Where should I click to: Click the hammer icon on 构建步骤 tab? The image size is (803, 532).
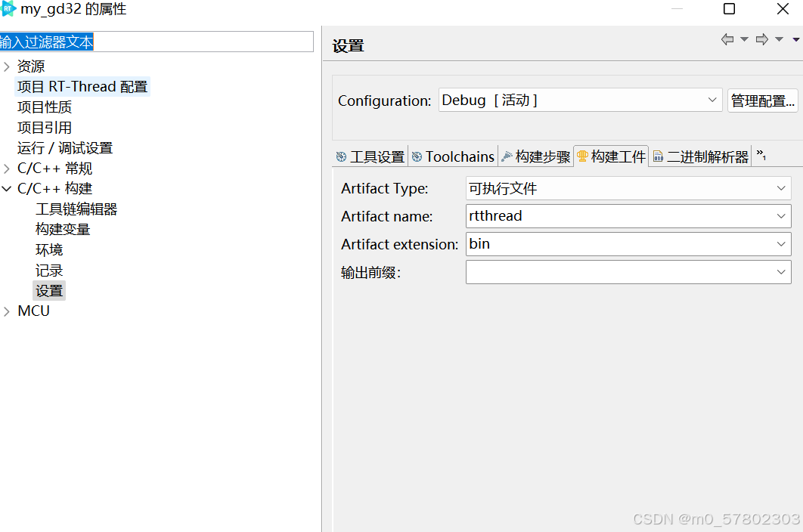click(507, 156)
